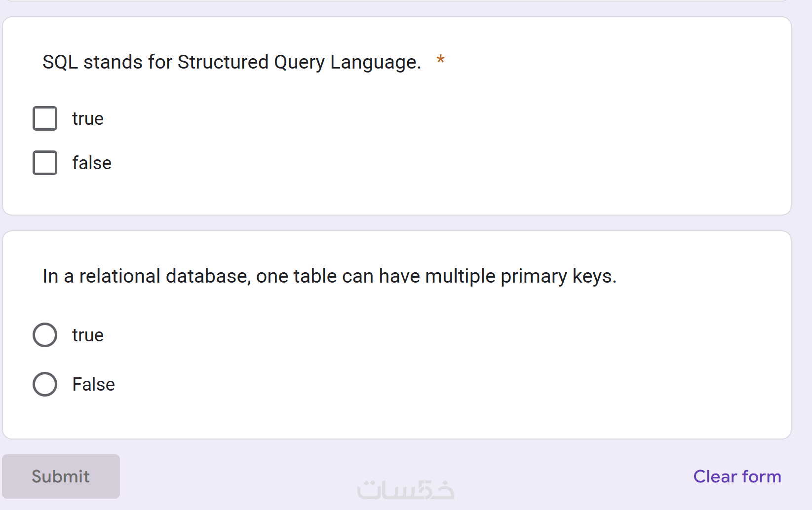Image resolution: width=812 pixels, height=510 pixels.
Task: Check the 'false' checkbox for SQL question
Action: [45, 163]
